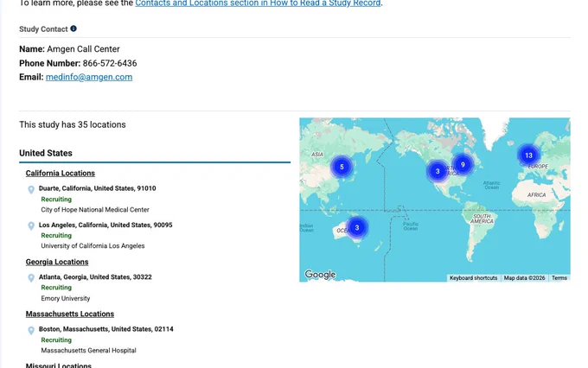
Task: Click Recruiting status under Atlanta, Georgia
Action: coord(56,288)
